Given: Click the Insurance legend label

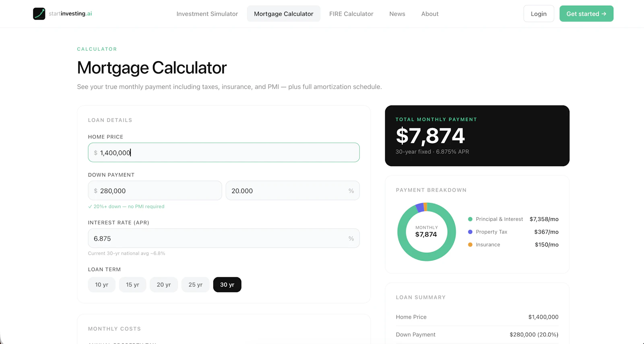Looking at the screenshot, I should point(488,245).
